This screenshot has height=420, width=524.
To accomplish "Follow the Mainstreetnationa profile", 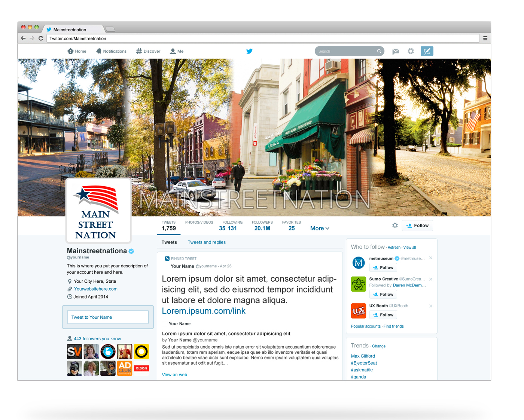I will [x=417, y=226].
